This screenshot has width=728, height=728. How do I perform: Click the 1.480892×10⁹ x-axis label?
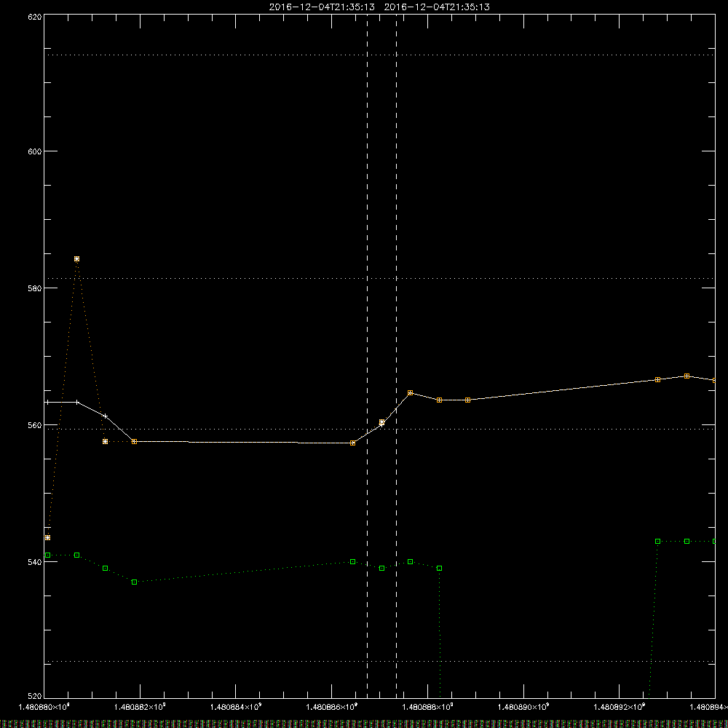(620, 707)
